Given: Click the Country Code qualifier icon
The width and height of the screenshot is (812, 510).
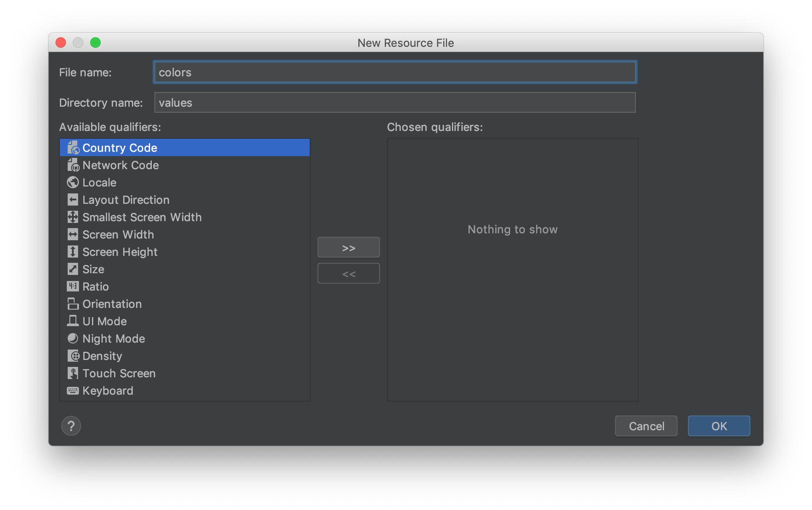Looking at the screenshot, I should pyautogui.click(x=73, y=147).
